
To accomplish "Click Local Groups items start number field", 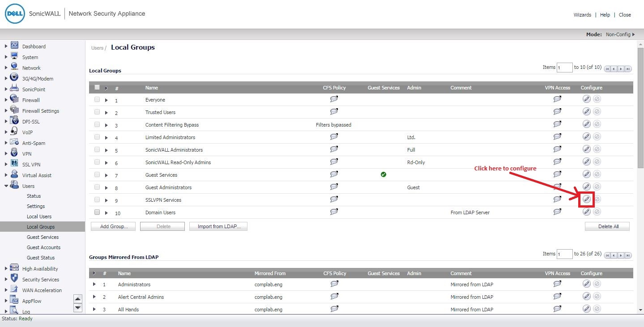I will [565, 68].
